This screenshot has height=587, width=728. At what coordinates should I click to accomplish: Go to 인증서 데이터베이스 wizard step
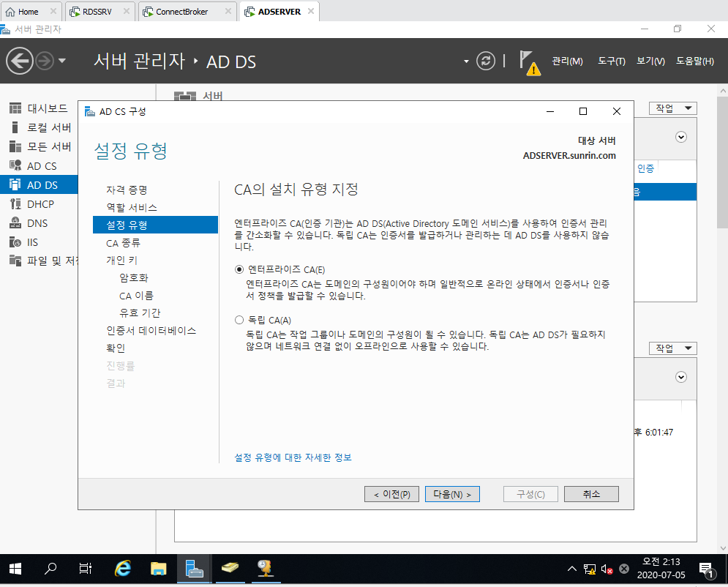coord(151,331)
